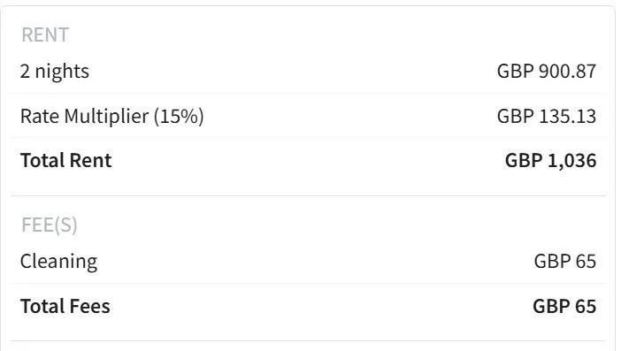The width and height of the screenshot is (644, 351).
Task: Select the bold Total Rent label
Action: (x=65, y=161)
